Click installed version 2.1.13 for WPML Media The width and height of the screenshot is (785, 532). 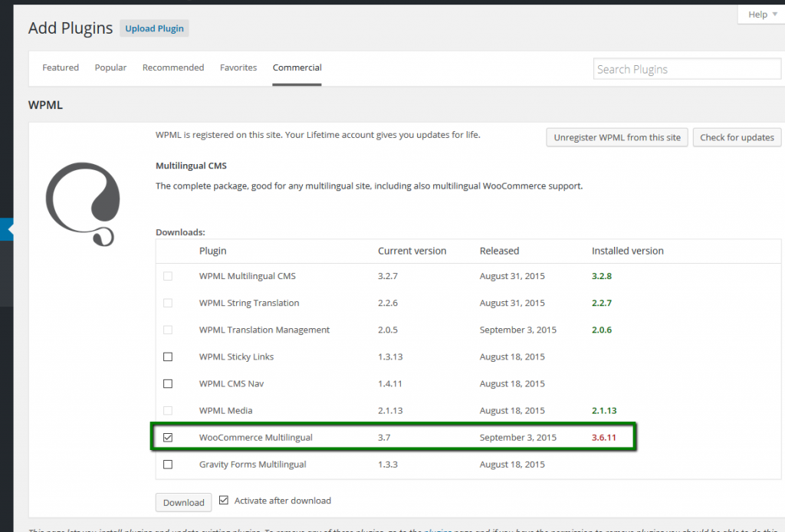point(604,411)
